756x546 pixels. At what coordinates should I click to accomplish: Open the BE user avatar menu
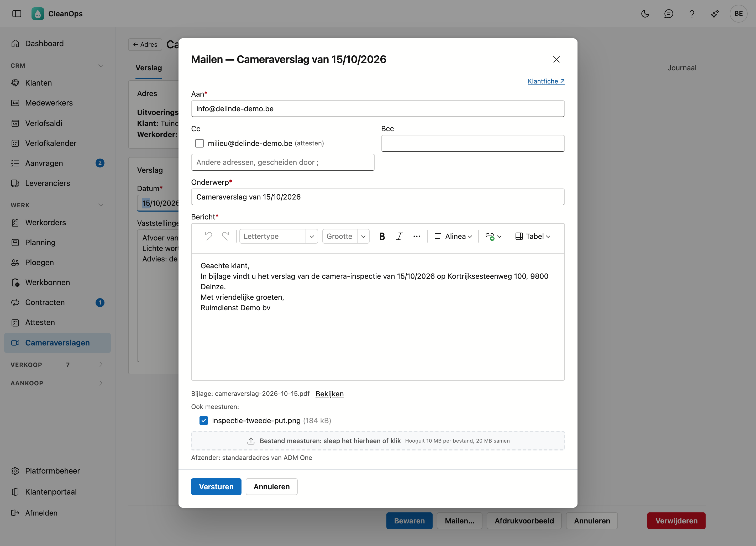[738, 14]
